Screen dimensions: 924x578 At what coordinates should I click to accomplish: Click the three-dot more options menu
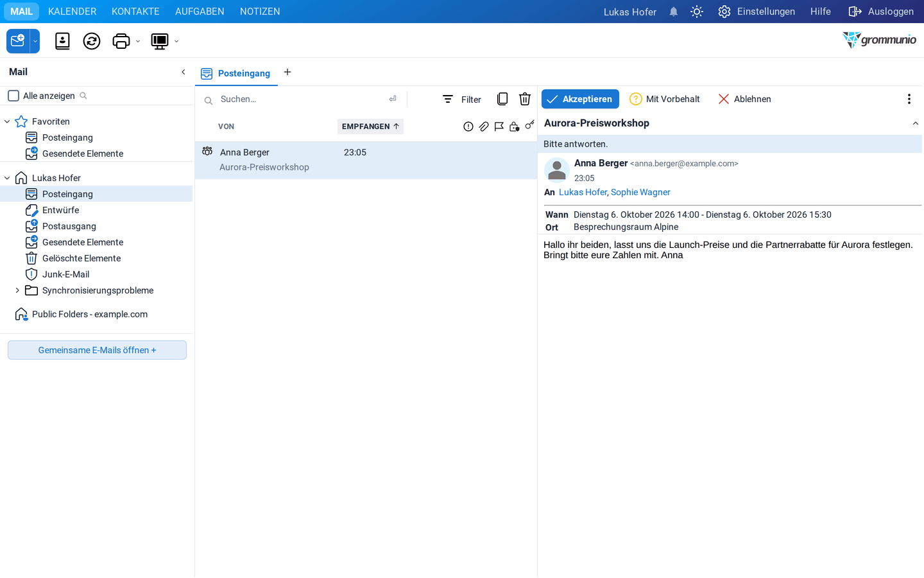tap(909, 99)
